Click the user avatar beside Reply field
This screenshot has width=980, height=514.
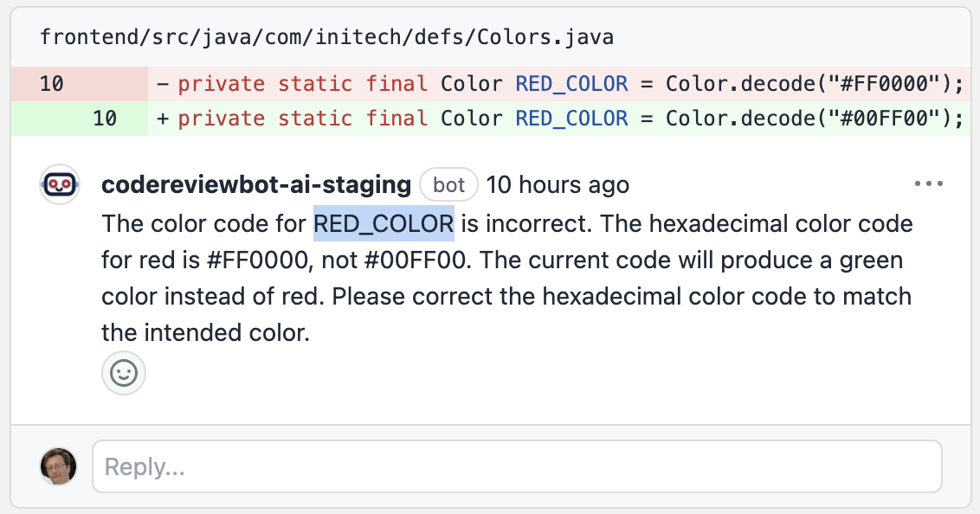click(x=59, y=466)
